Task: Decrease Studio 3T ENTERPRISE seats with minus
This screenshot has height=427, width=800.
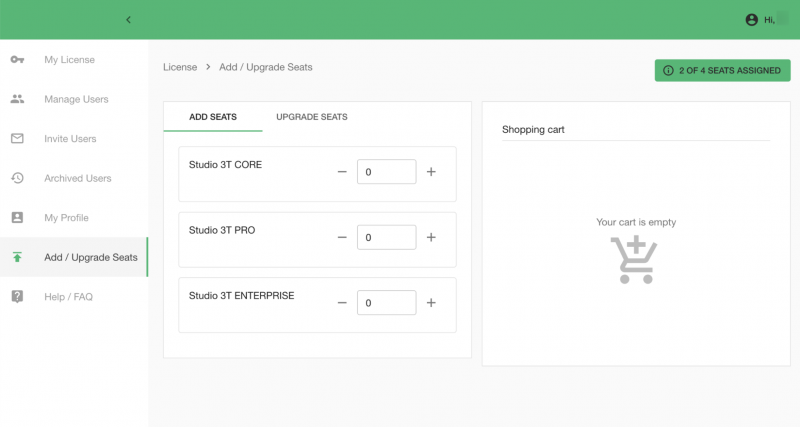Action: pyautogui.click(x=342, y=303)
